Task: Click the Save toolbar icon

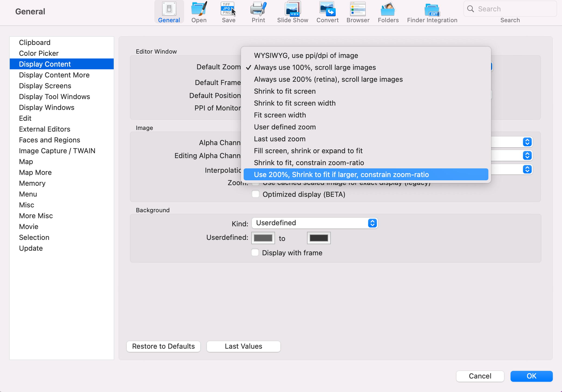Action: tap(228, 11)
